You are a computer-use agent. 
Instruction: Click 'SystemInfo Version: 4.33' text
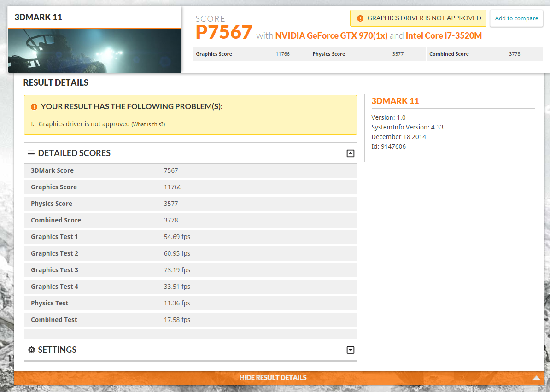407,127
